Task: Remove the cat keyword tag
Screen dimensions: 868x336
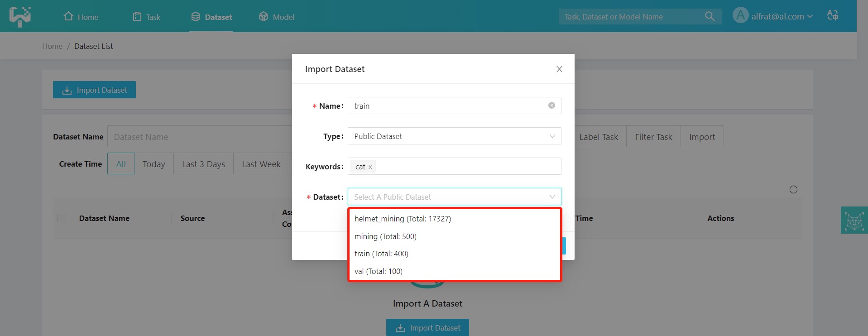Action: coord(370,167)
